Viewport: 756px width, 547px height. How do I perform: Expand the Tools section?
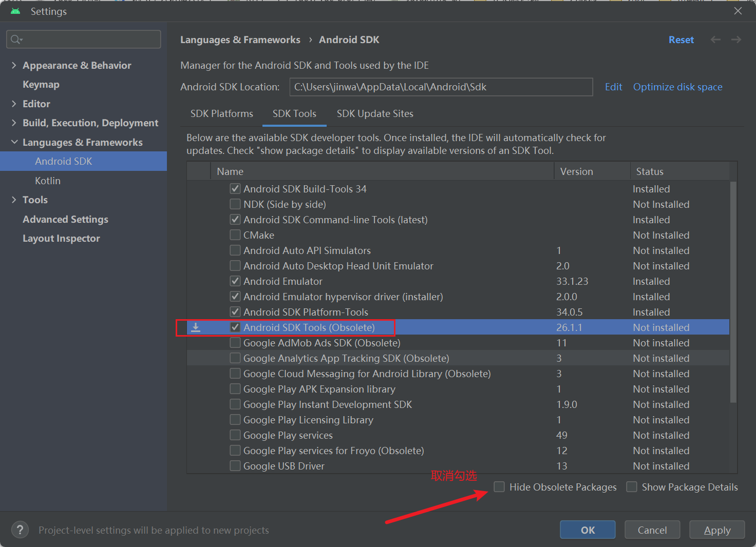[14, 200]
